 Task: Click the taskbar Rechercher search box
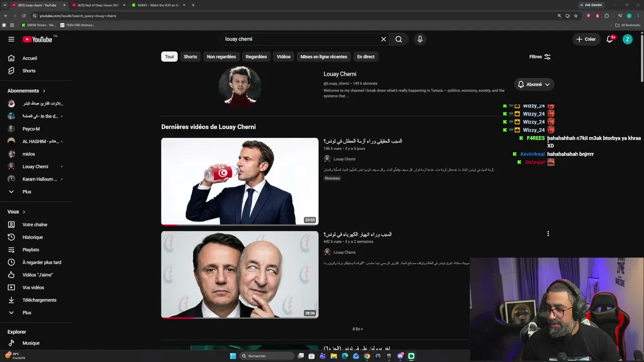[x=266, y=356]
